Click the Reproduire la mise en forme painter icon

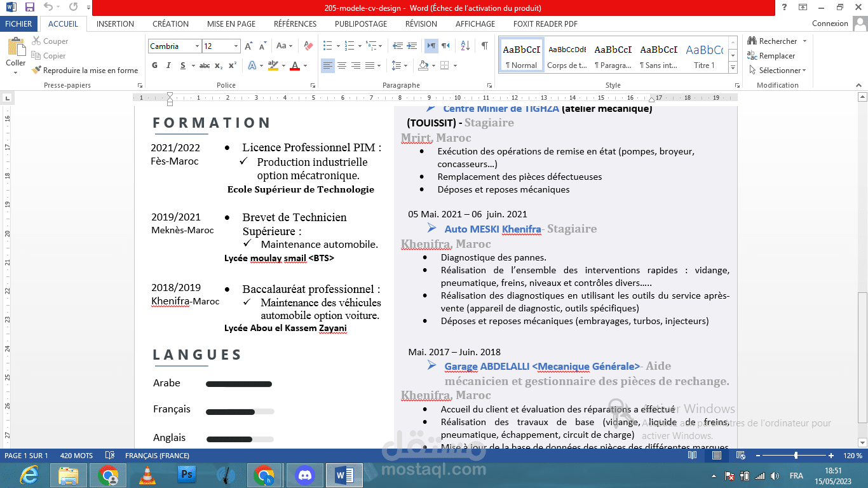(37, 71)
